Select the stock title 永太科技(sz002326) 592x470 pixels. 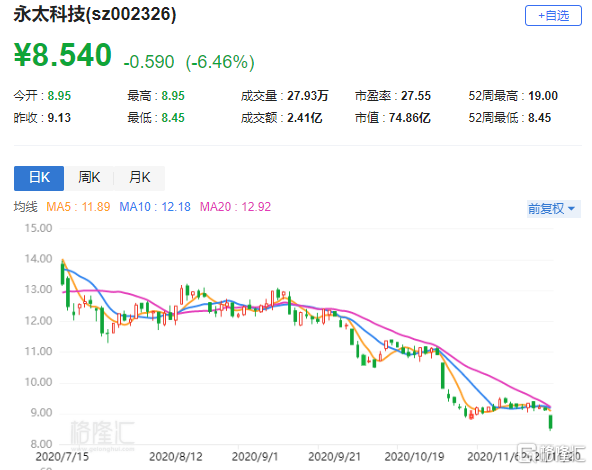[95, 14]
